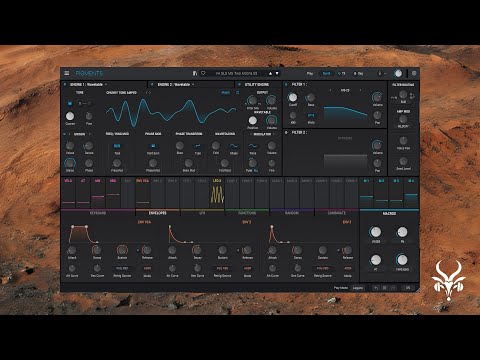Click the Engine 1 Coarse tune knob
The width and height of the screenshot is (480, 360).
(x=70, y=116)
